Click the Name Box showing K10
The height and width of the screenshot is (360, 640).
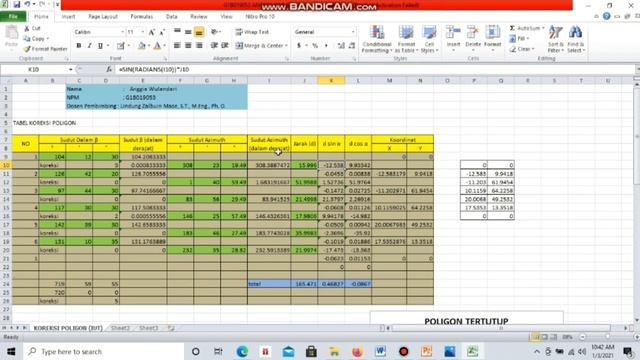[34, 69]
